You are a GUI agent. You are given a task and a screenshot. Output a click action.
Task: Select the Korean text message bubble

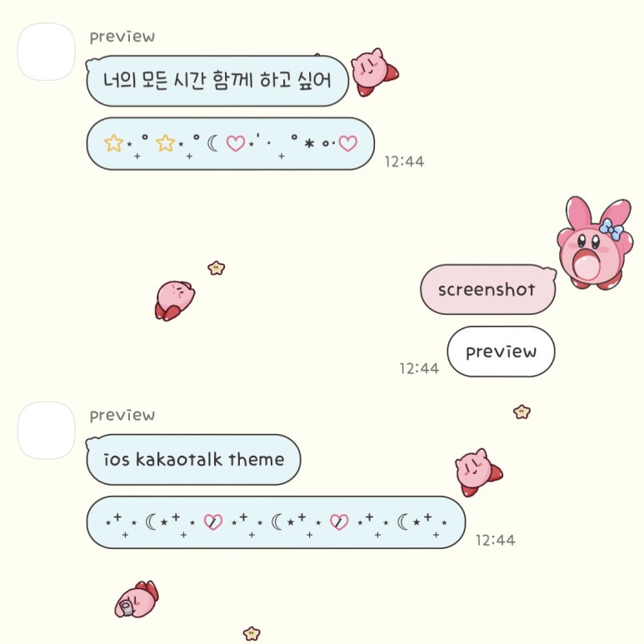[x=217, y=81]
